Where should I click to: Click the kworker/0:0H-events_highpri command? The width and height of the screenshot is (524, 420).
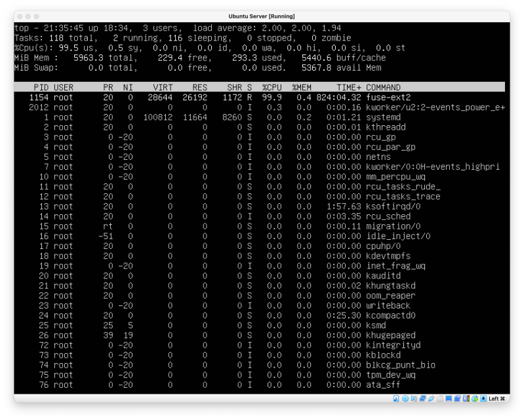(433, 167)
